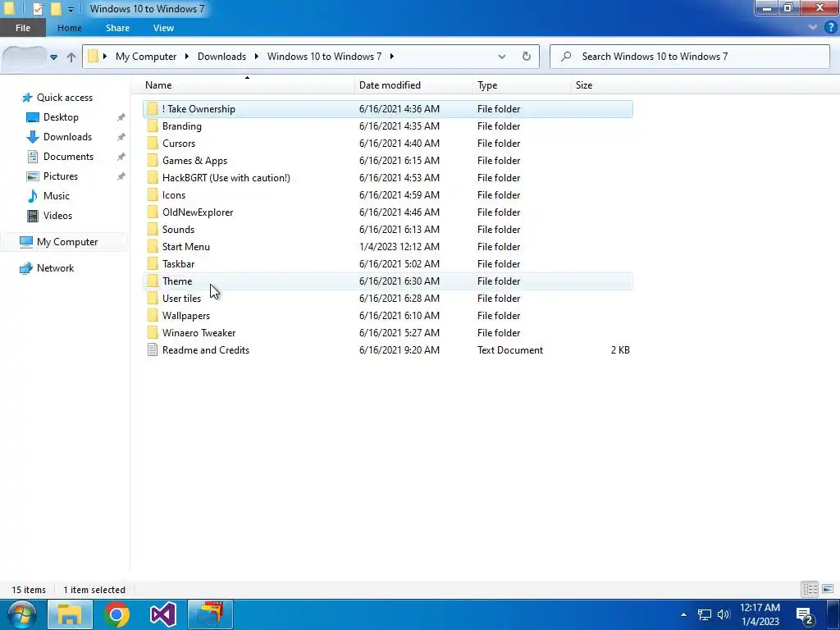Image resolution: width=840 pixels, height=630 pixels.
Task: Open the notification center icon
Action: [805, 615]
